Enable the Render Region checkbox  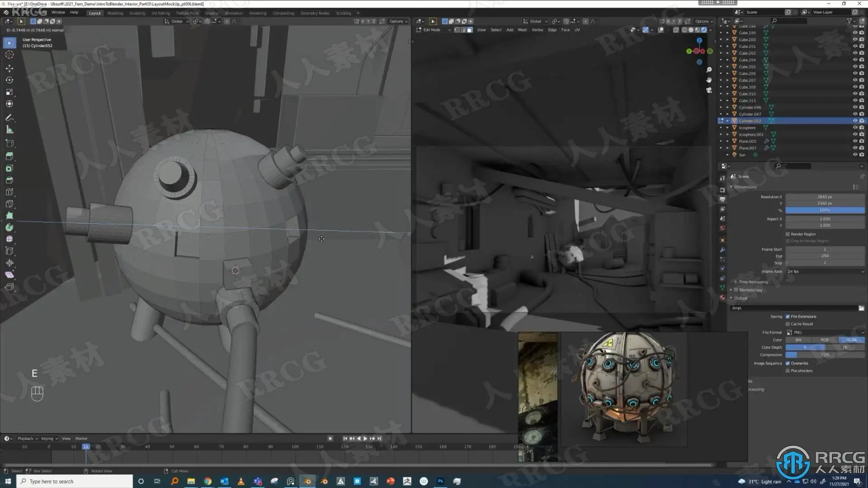point(788,234)
